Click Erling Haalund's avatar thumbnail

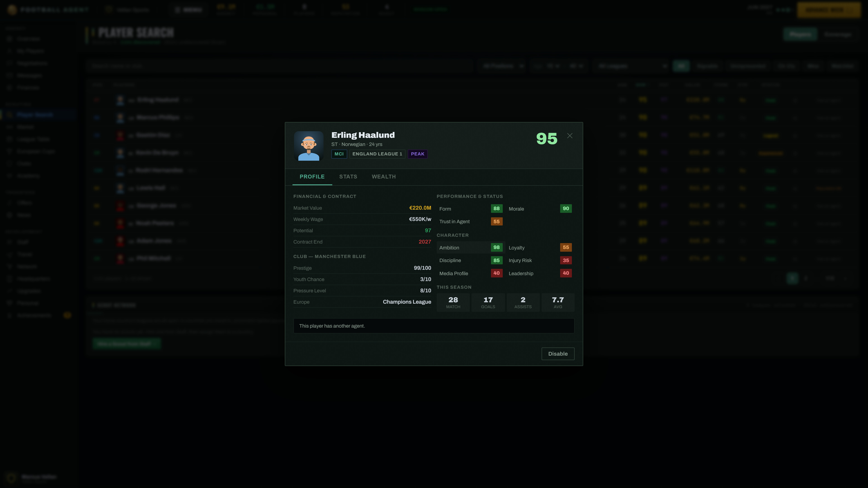click(309, 146)
